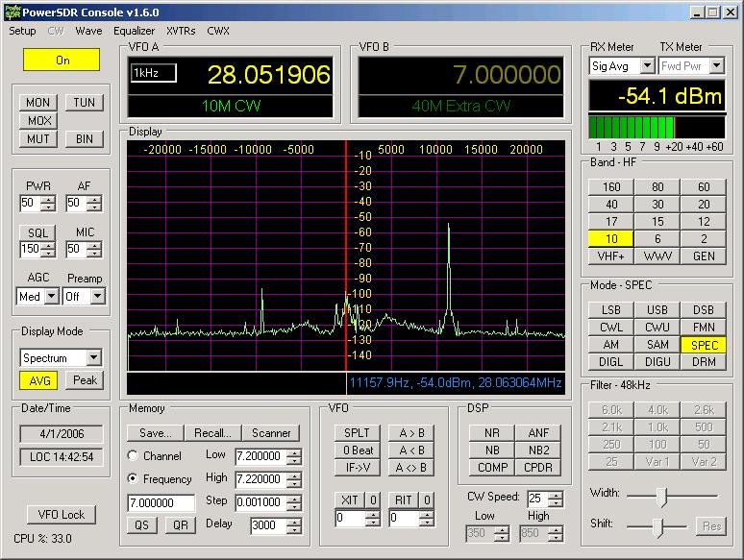Select the 160 meter band button
The height and width of the screenshot is (560, 744).
click(x=611, y=186)
